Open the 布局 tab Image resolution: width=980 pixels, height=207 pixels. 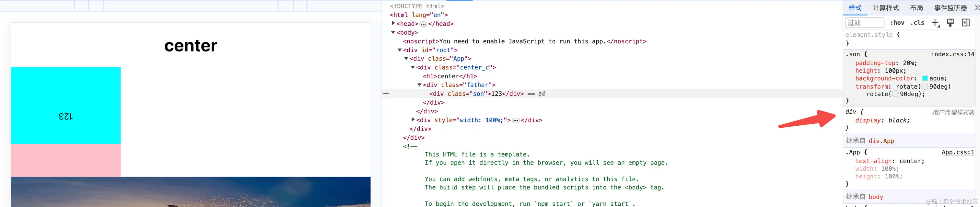tap(916, 7)
